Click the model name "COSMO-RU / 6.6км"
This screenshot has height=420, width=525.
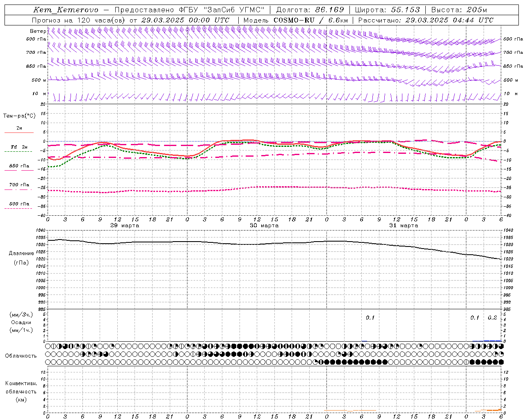[x=310, y=20]
